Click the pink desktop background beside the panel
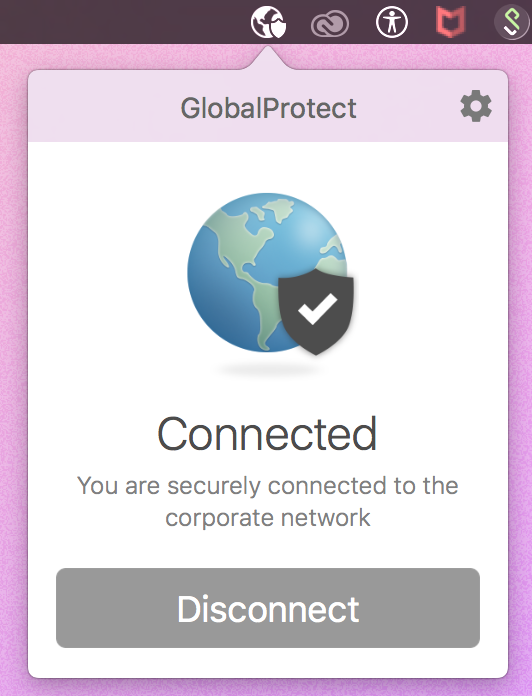Viewport: 532px width, 696px height. pyautogui.click(x=13, y=355)
